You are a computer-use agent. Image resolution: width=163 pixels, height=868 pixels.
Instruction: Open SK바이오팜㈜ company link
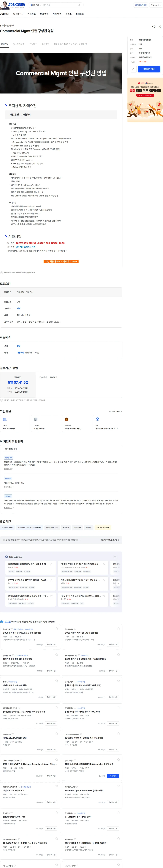coord(7,26)
